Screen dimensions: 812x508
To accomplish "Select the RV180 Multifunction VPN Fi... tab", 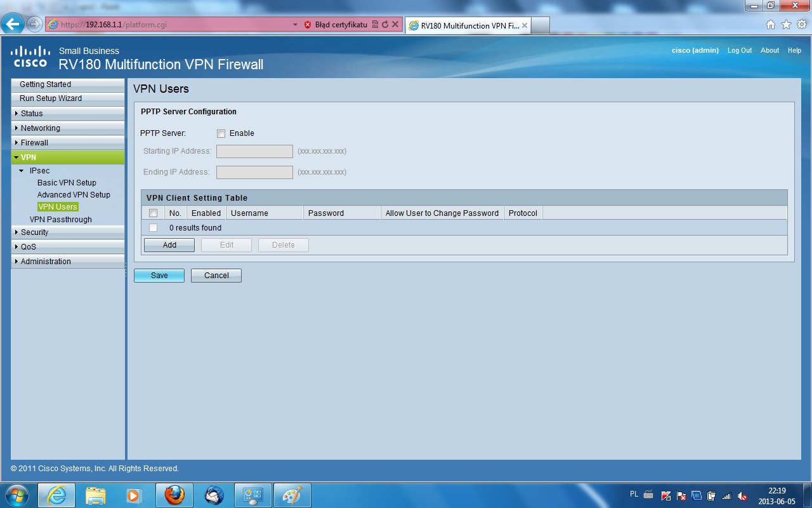I will tap(468, 25).
